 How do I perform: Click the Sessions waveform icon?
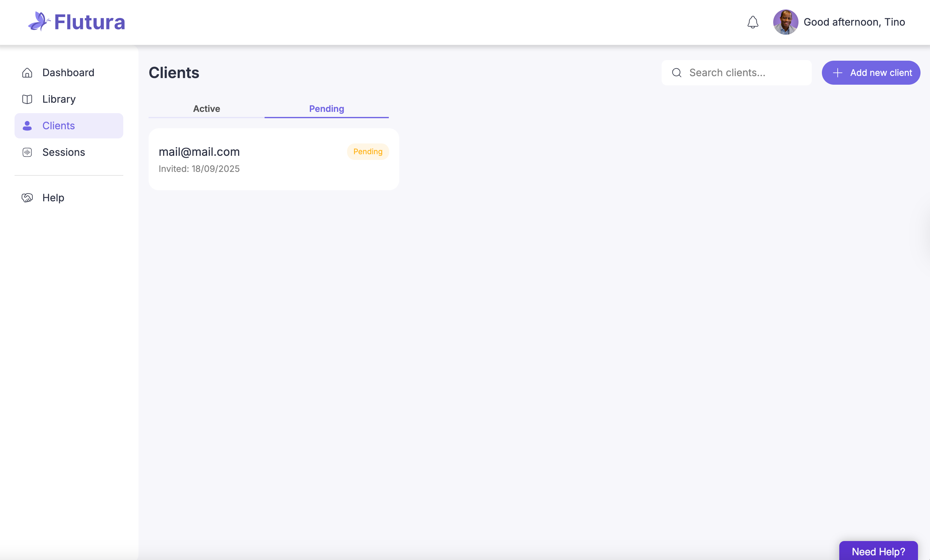(x=27, y=152)
